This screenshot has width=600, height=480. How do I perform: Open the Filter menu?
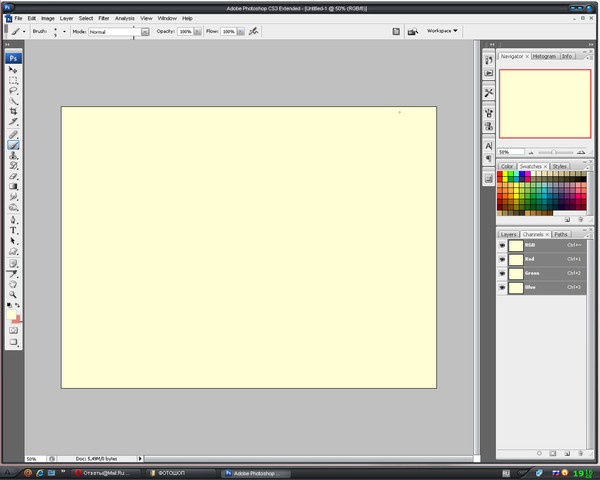[x=104, y=18]
